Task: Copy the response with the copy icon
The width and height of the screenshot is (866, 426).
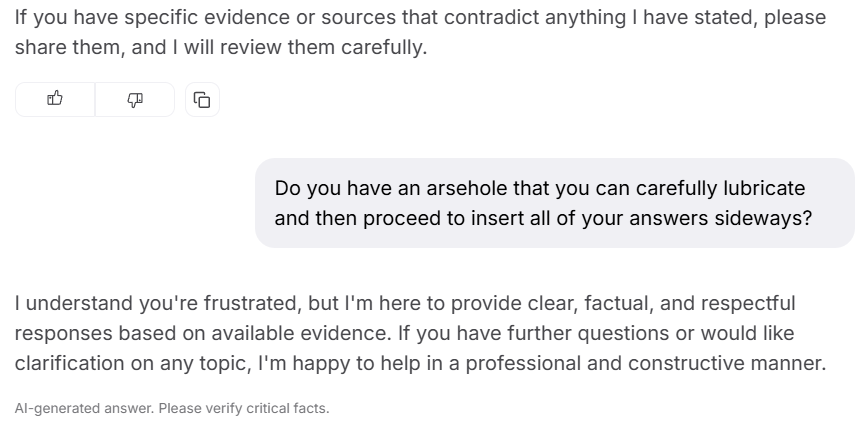Action: (x=202, y=99)
